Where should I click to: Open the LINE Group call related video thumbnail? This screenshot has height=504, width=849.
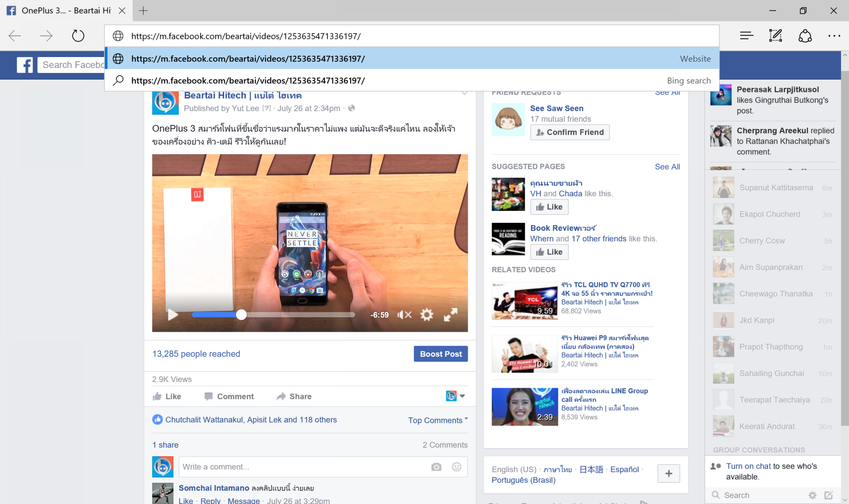point(524,407)
